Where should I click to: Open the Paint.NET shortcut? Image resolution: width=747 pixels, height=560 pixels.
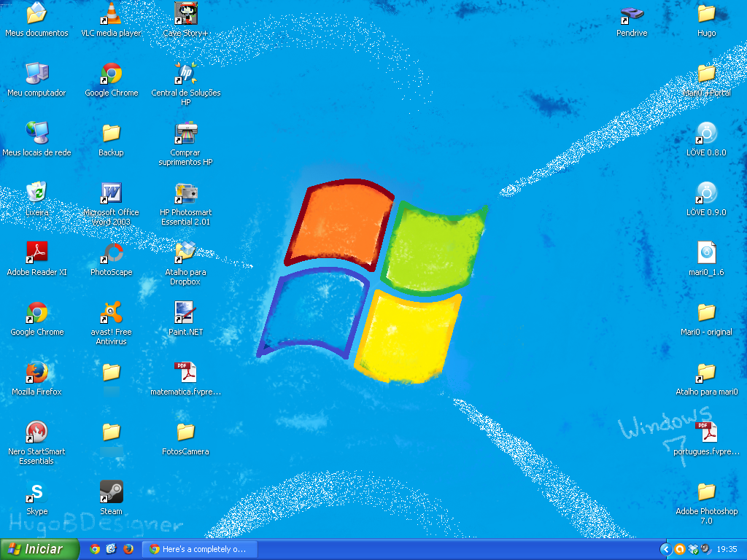(x=185, y=312)
